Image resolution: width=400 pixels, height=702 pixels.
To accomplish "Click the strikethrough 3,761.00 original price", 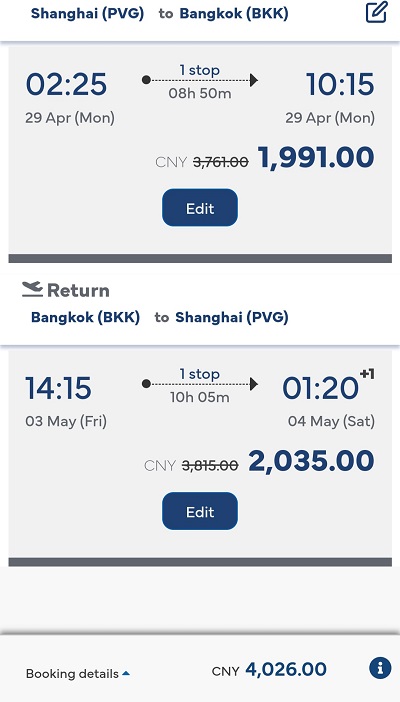I will point(220,162).
